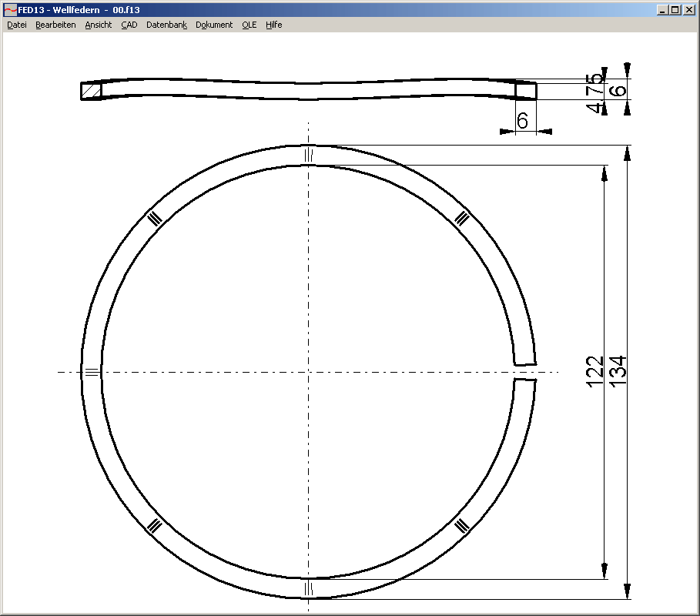Click the hatched cross-section at side view's left end
This screenshot has width=700, height=616.
tap(91, 91)
